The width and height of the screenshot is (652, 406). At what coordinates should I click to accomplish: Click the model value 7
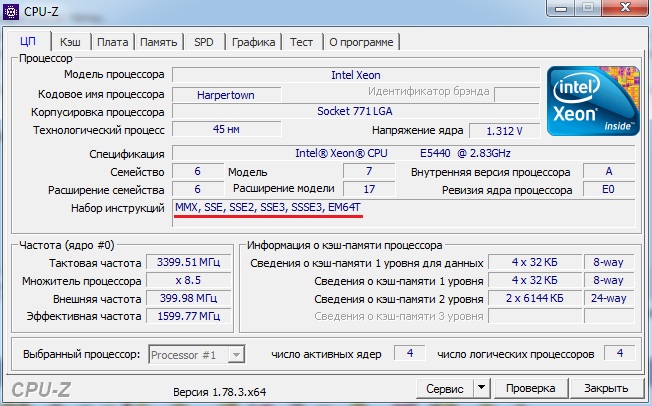coord(369,171)
